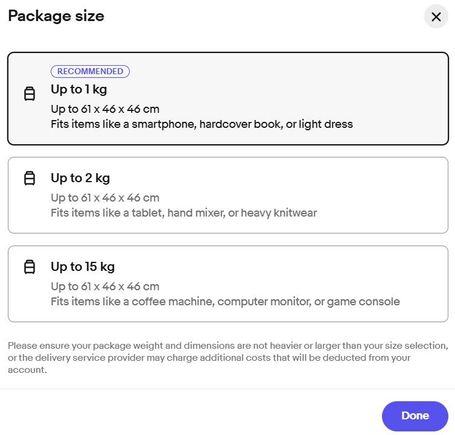Click the package icon beside Up to 2 kg
This screenshot has width=455, height=435.
(29, 178)
